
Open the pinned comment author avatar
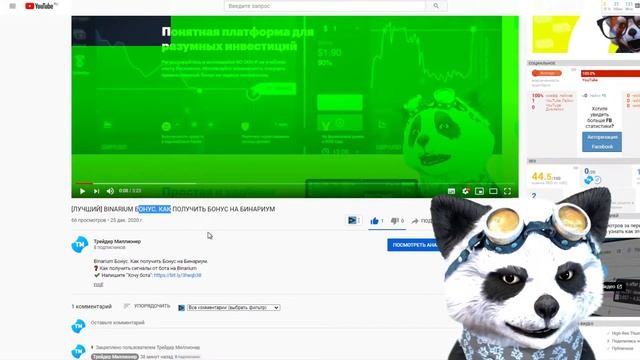coord(78,351)
